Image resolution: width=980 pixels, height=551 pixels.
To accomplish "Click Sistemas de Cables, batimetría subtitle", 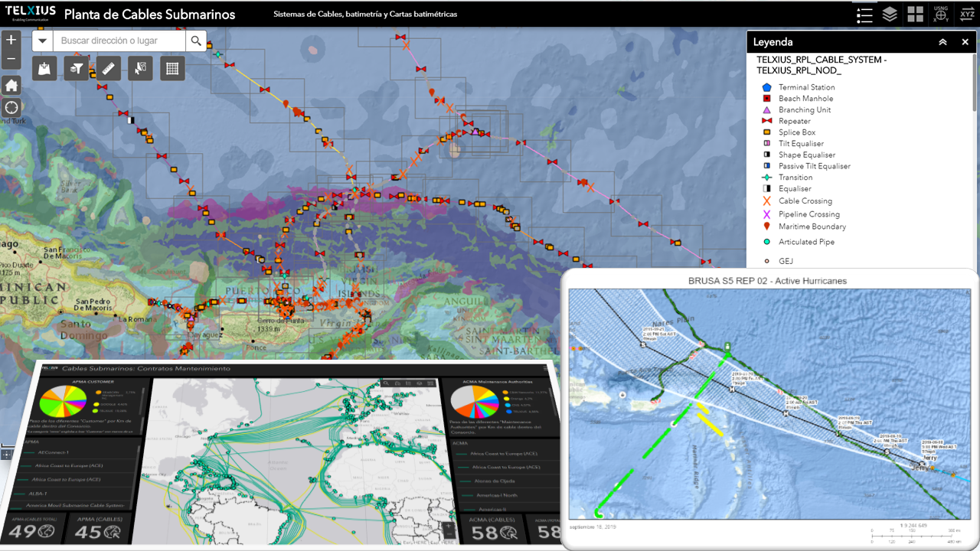I will (365, 15).
